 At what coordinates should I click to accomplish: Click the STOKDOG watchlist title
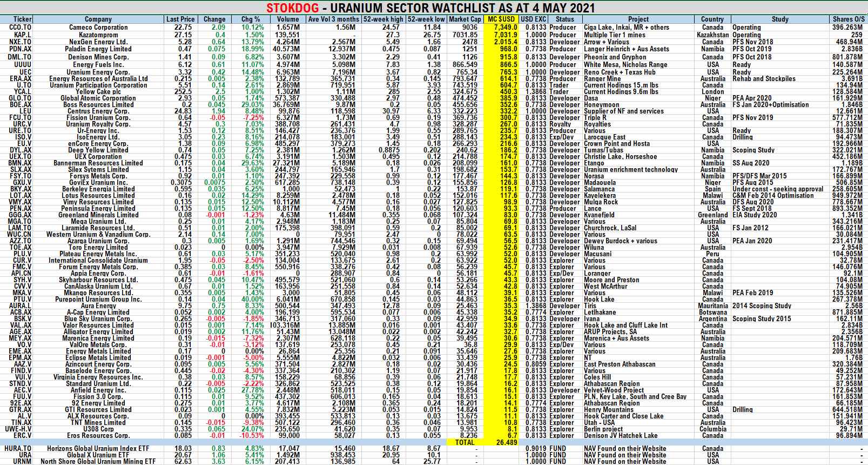coord(430,8)
